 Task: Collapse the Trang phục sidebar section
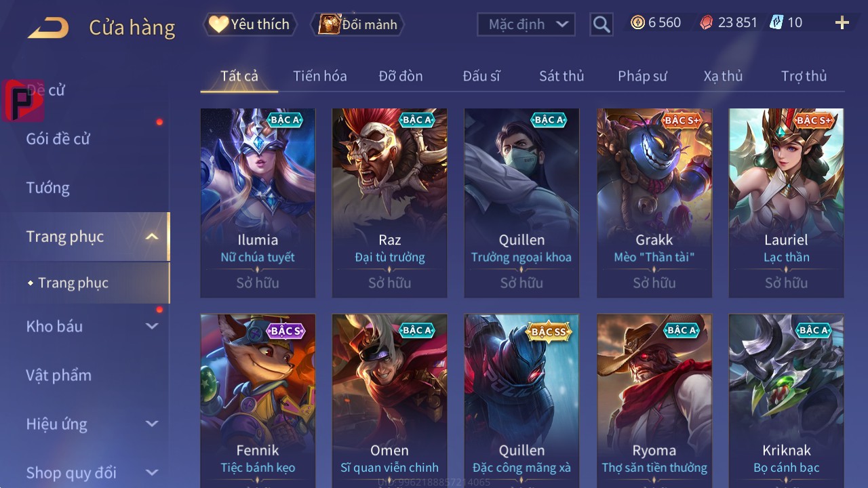152,237
